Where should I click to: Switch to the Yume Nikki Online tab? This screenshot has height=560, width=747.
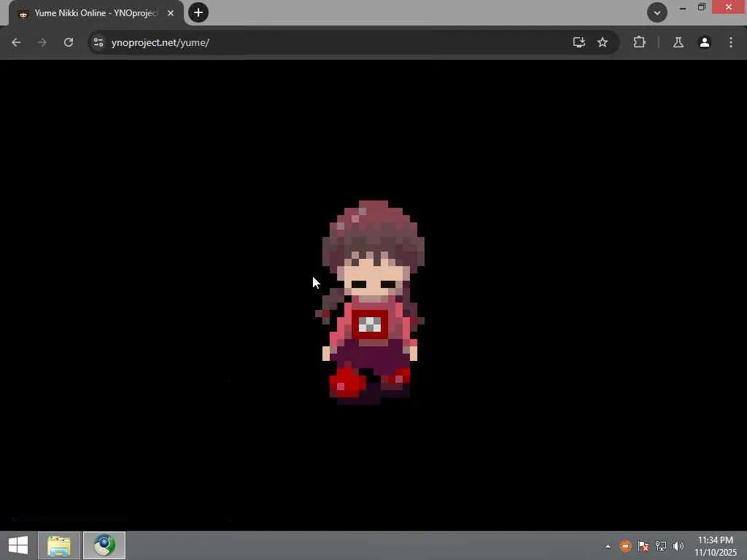tap(96, 13)
